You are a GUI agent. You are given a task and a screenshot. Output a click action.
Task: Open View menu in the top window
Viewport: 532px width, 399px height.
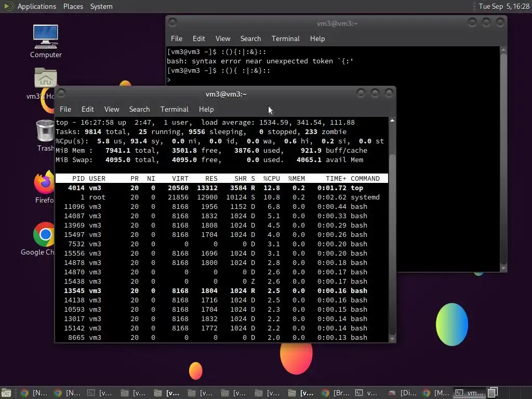112,109
